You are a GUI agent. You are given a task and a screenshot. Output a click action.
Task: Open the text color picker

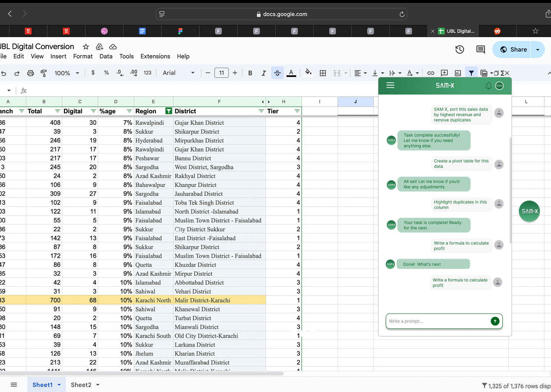[x=291, y=73]
